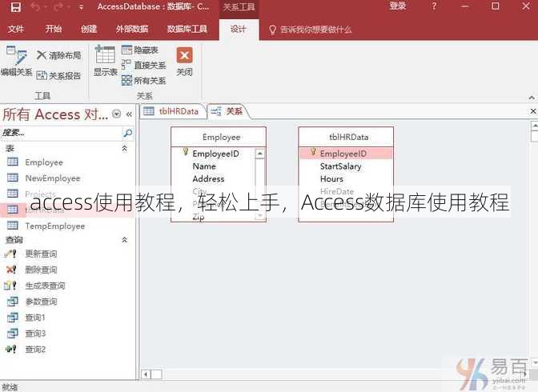The height and width of the screenshot is (392, 538).
Task: Click the horizontal scrollbar left arrow
Action: (x=147, y=374)
